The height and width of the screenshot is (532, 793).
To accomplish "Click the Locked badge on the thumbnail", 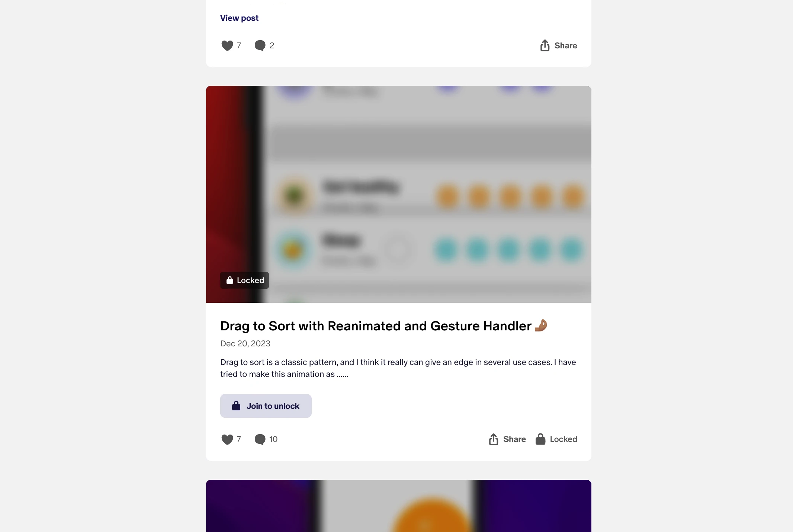I will [244, 280].
